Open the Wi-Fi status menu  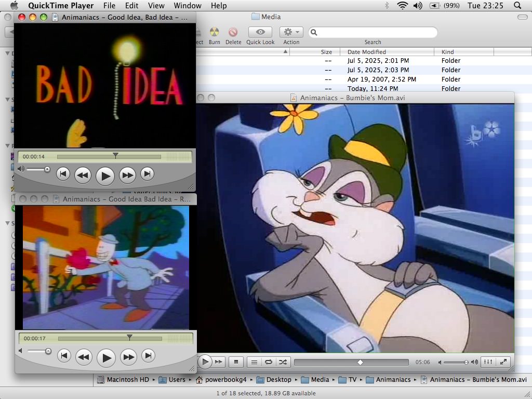402,5
